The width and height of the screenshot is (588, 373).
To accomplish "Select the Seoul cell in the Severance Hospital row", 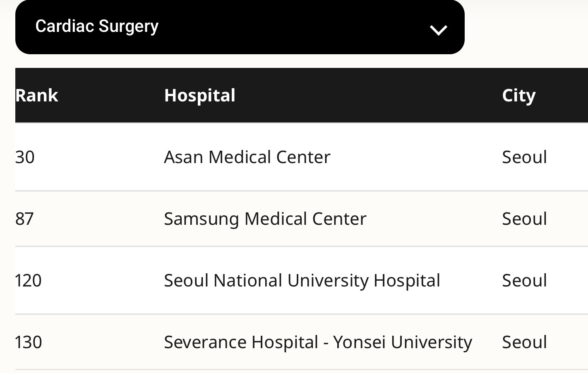I will point(524,342).
